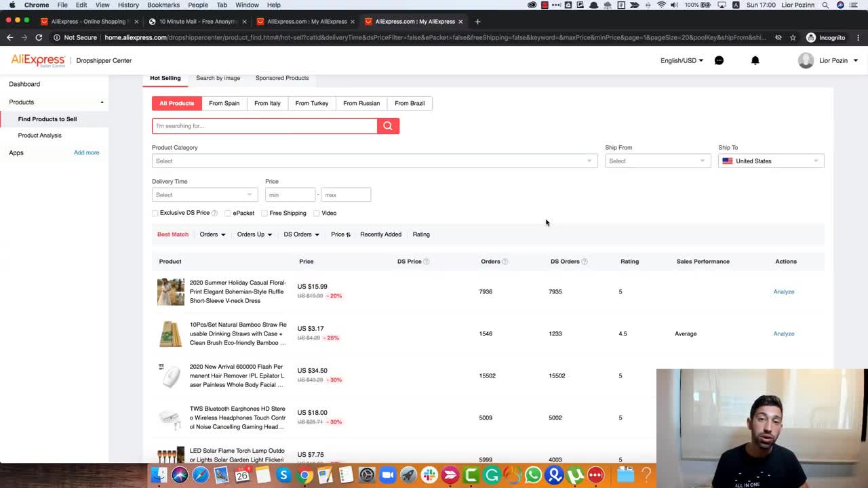
Task: Select the Hot Selling tab
Action: (x=165, y=78)
